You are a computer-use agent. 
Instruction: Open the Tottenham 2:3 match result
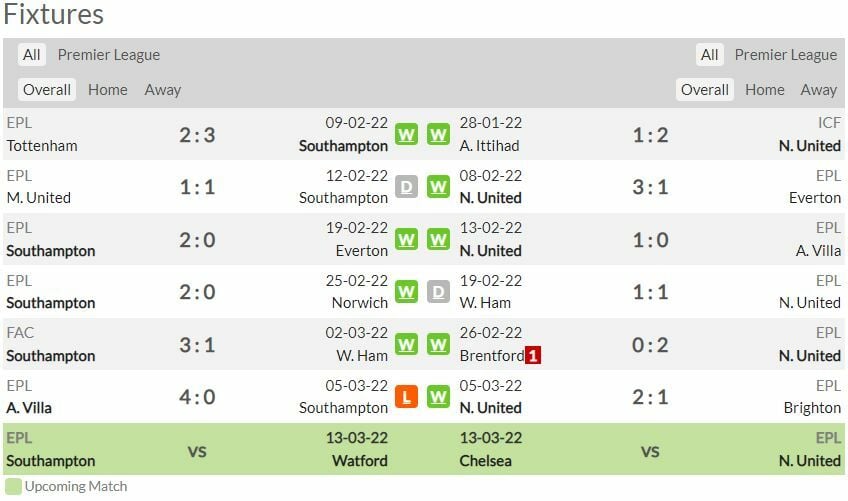coord(197,135)
